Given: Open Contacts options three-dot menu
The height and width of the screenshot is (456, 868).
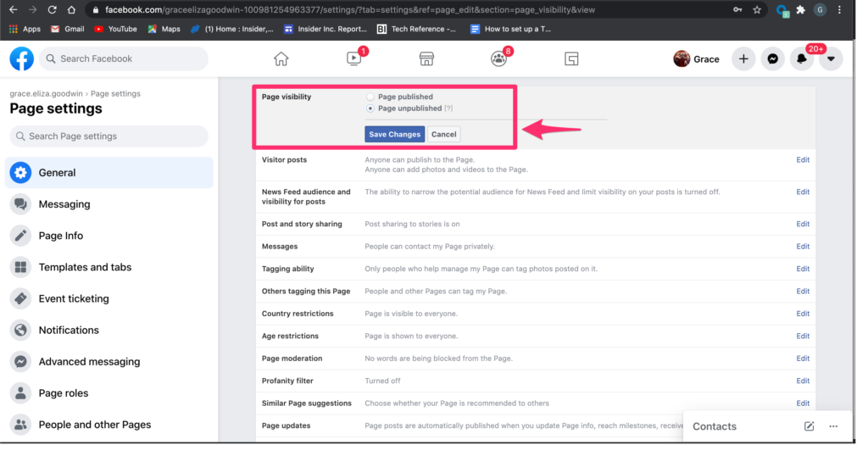Looking at the screenshot, I should click(833, 426).
